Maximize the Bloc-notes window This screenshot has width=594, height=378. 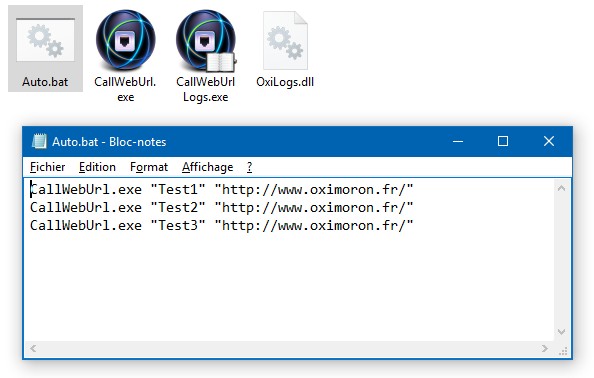coord(503,141)
